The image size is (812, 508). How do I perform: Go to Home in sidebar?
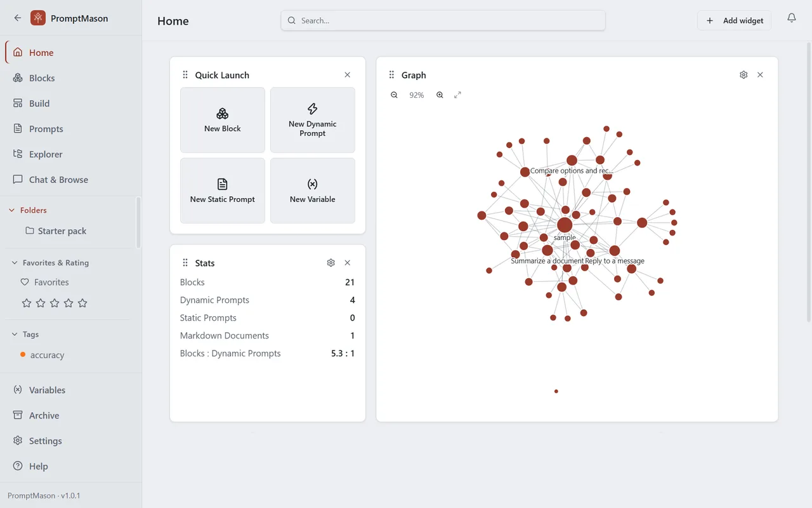(x=71, y=53)
